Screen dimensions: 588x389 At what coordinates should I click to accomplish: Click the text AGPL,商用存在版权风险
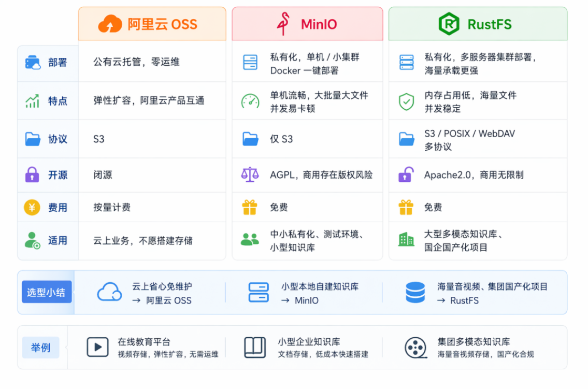[x=321, y=175]
